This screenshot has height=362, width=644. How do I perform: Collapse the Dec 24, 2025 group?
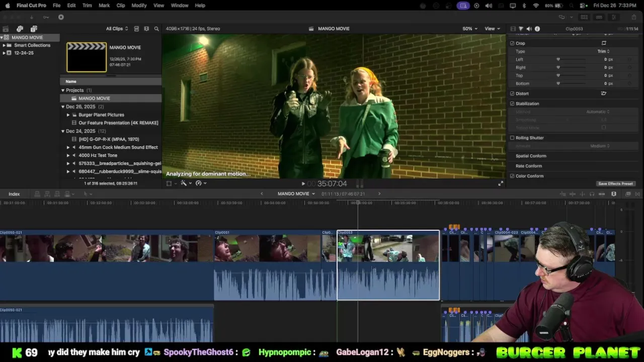pyautogui.click(x=63, y=131)
